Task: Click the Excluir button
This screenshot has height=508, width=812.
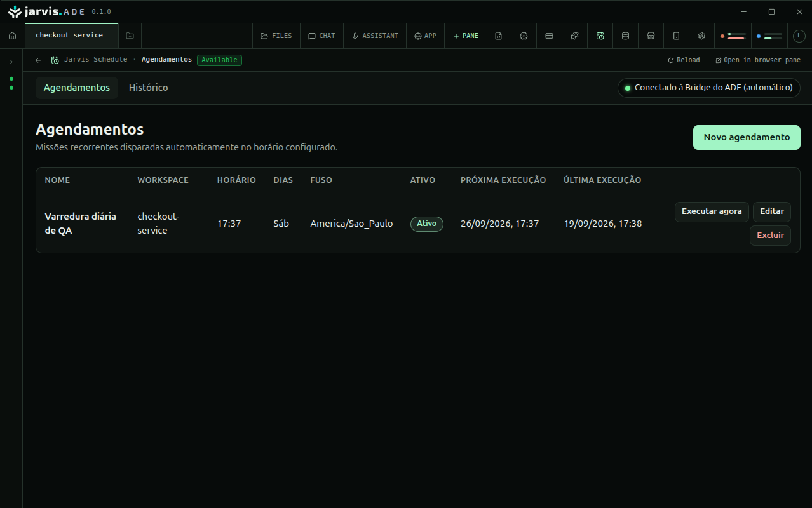Action: coord(770,236)
